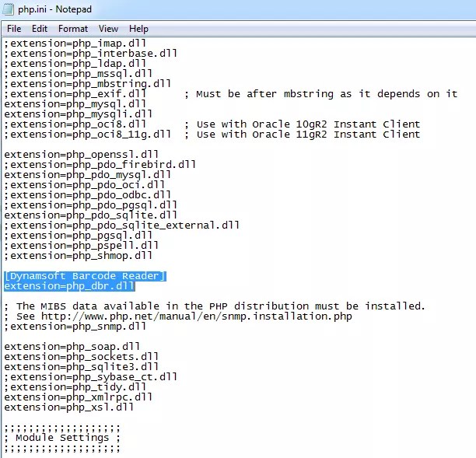Click the line ';extension=php_pdo_odbc.dll'

tap(87, 195)
